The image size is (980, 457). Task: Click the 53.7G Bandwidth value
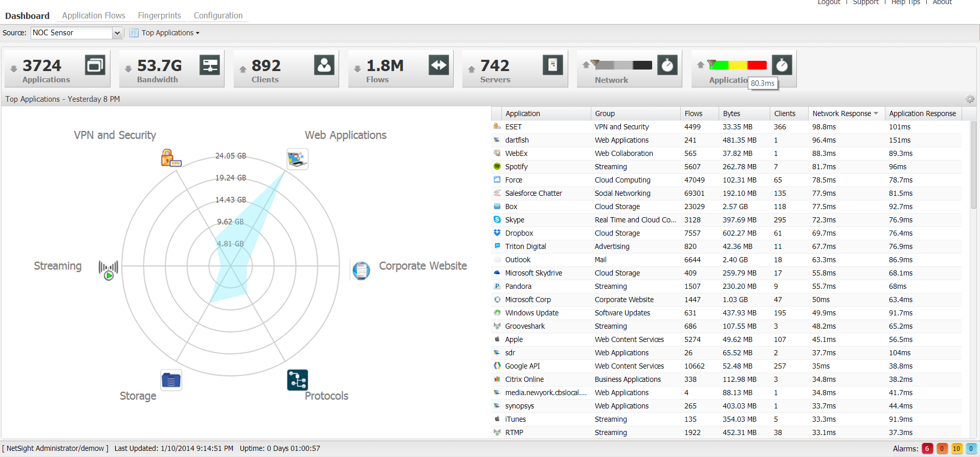tap(160, 65)
